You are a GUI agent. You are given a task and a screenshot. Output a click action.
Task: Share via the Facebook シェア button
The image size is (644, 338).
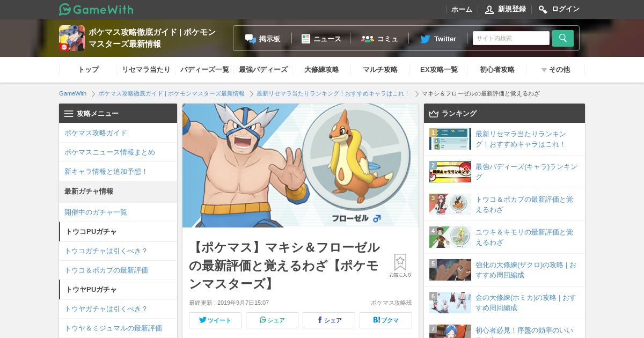point(329,320)
